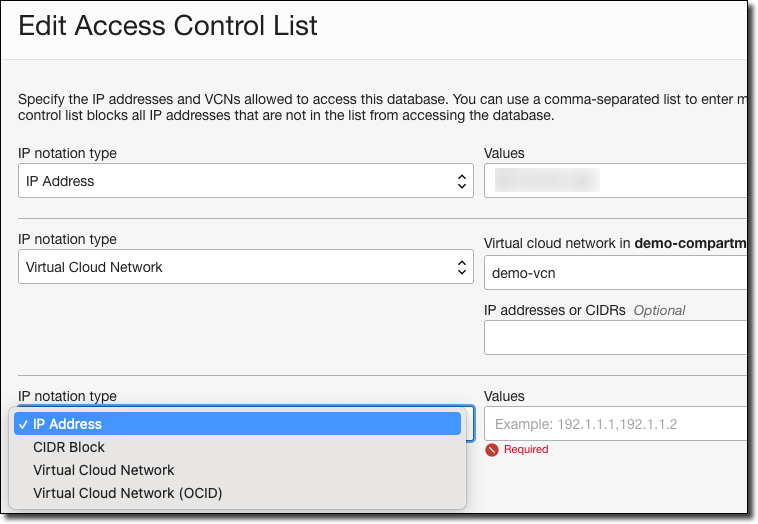Click the IP addresses or CIDRs optional field
Image resolution: width=758 pixels, height=524 pixels.
pyautogui.click(x=616, y=337)
